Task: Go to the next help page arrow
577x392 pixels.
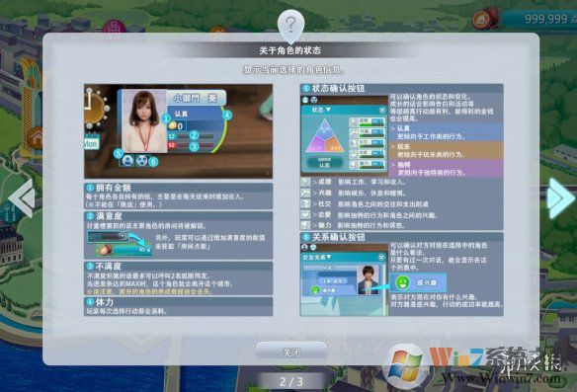Action: tap(561, 198)
